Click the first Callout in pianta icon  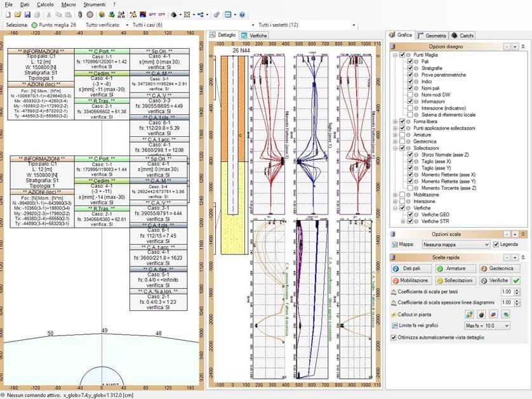click(x=470, y=315)
